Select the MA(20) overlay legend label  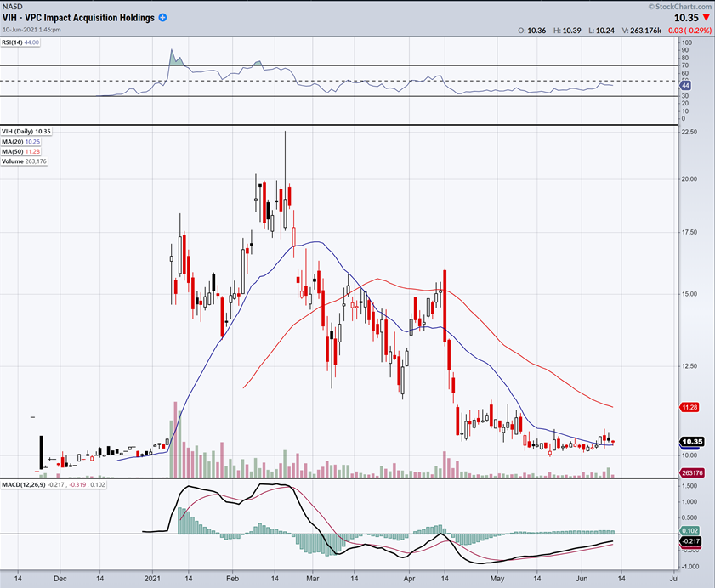tap(20, 142)
